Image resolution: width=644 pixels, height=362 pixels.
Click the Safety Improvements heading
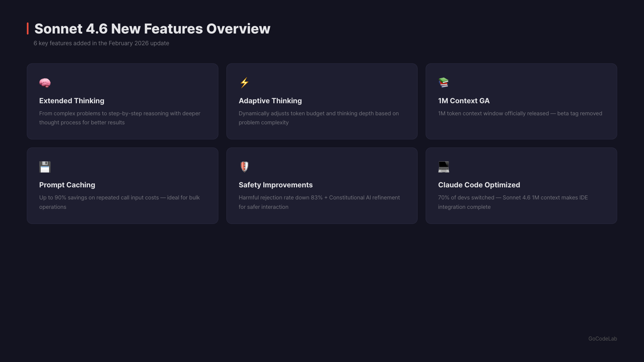tap(275, 185)
